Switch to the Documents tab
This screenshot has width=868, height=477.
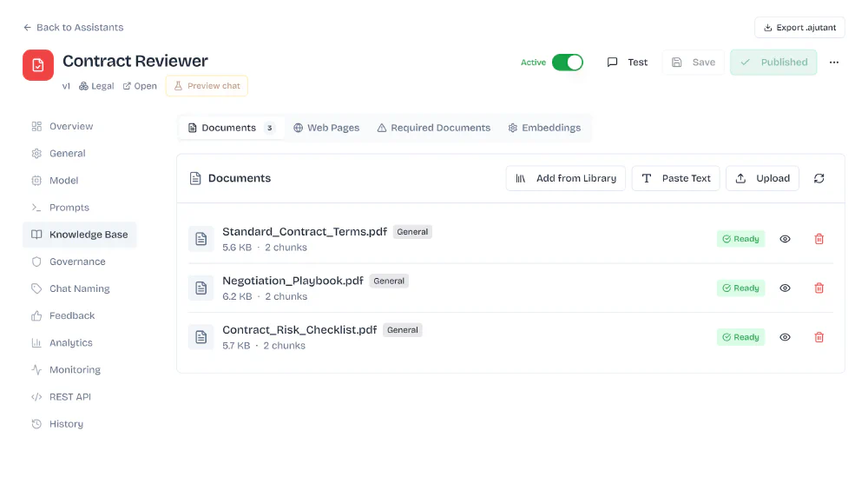[x=232, y=128]
